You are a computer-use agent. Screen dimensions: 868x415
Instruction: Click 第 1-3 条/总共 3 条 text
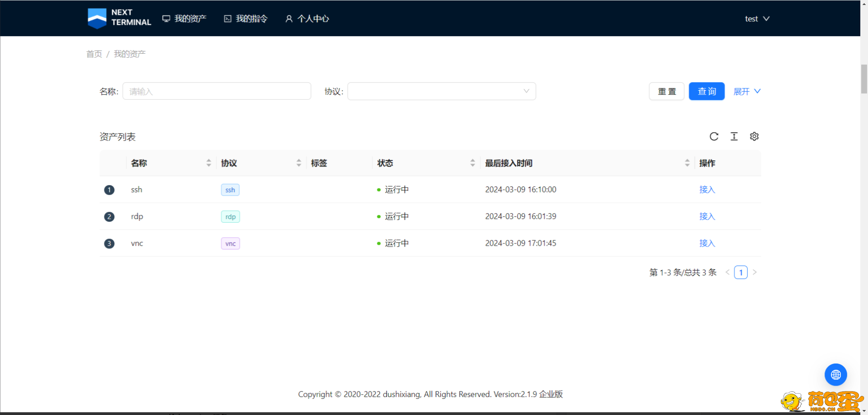point(683,272)
